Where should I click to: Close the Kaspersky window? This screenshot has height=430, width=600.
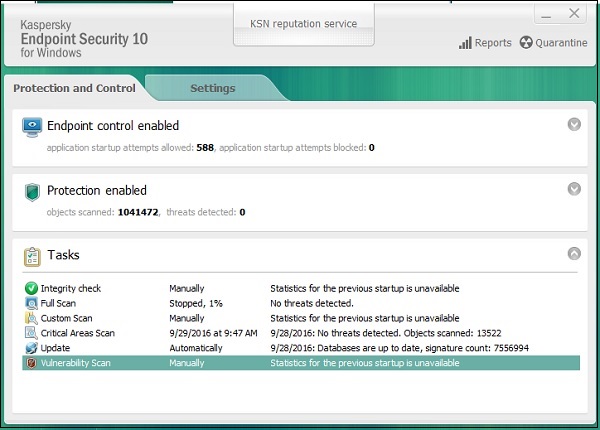574,14
